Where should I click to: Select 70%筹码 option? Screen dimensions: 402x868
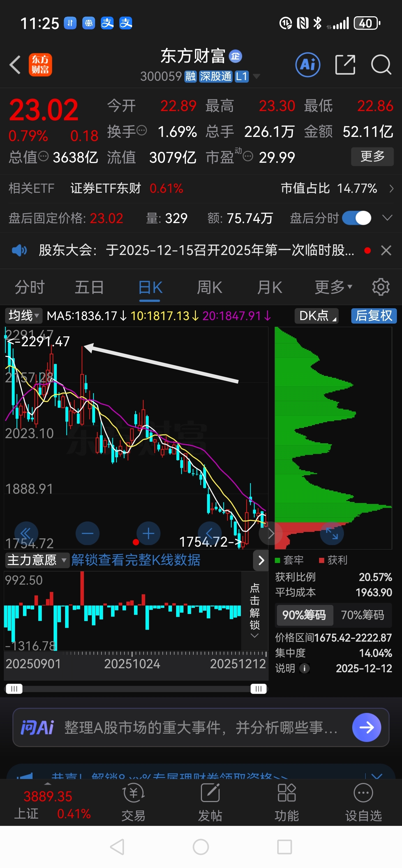pos(362,615)
